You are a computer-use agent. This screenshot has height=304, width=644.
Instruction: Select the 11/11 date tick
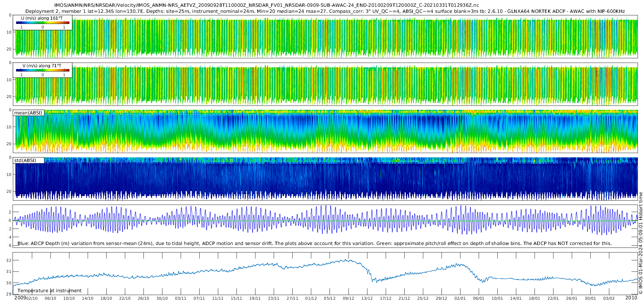click(x=218, y=298)
